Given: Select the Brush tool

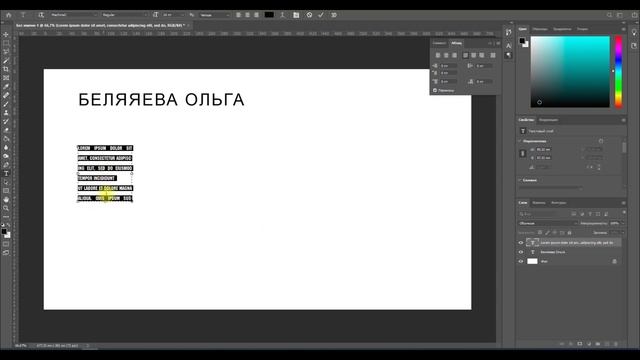Looking at the screenshot, I should (x=6, y=104).
